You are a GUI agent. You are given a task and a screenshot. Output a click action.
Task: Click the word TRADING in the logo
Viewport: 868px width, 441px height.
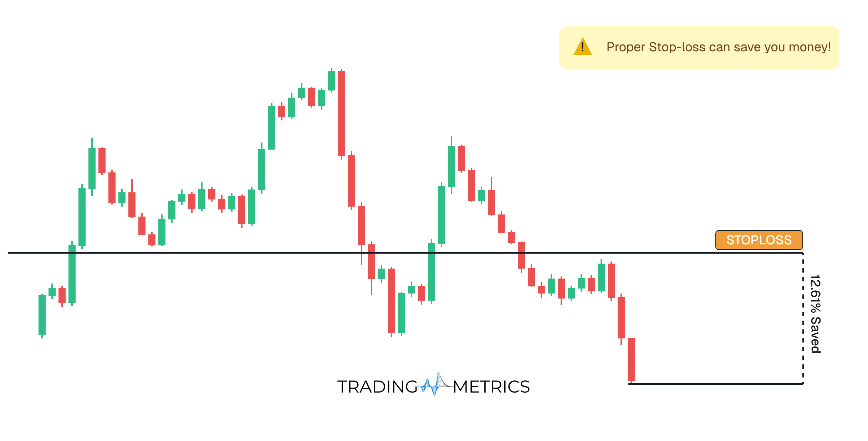(x=377, y=387)
